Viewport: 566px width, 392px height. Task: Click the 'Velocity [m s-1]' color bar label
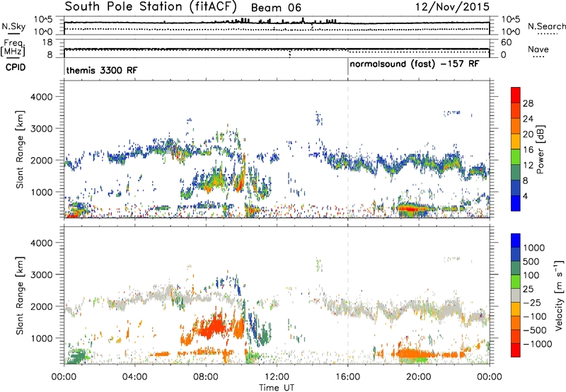pos(559,295)
